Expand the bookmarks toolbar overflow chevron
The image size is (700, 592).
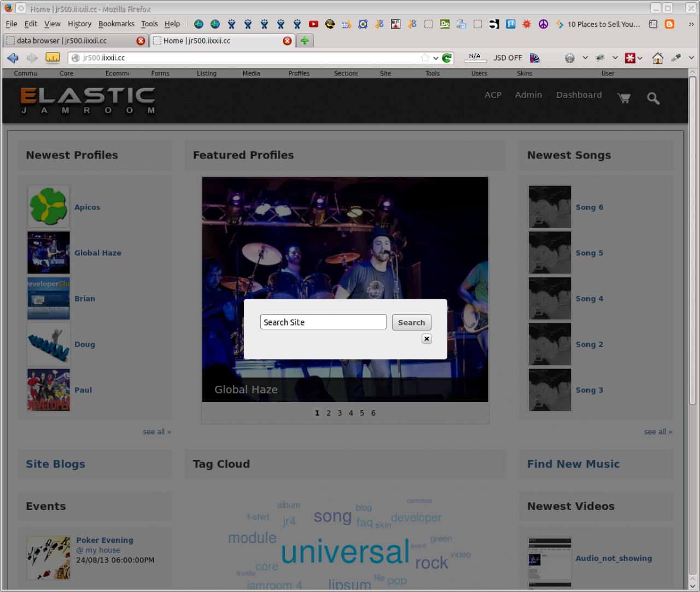pyautogui.click(x=691, y=24)
